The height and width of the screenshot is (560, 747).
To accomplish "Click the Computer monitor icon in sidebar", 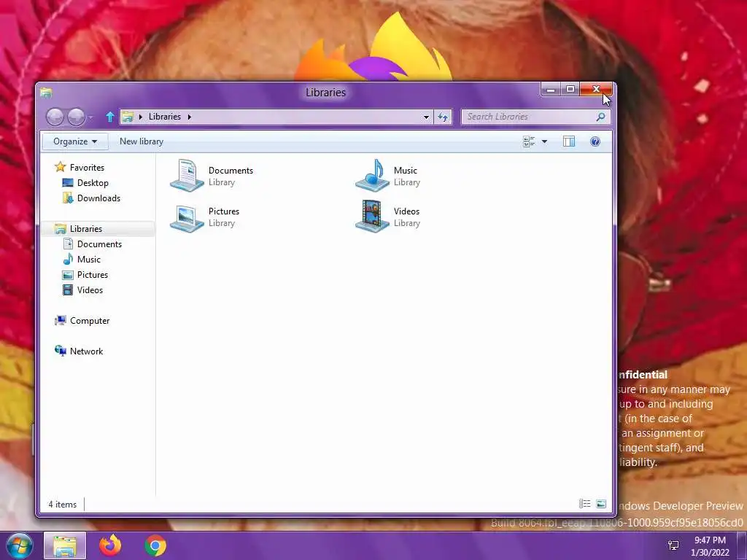I will click(61, 321).
